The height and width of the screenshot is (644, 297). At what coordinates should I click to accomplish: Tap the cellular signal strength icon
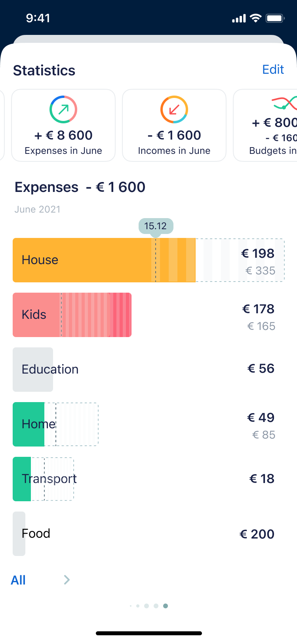239,19
